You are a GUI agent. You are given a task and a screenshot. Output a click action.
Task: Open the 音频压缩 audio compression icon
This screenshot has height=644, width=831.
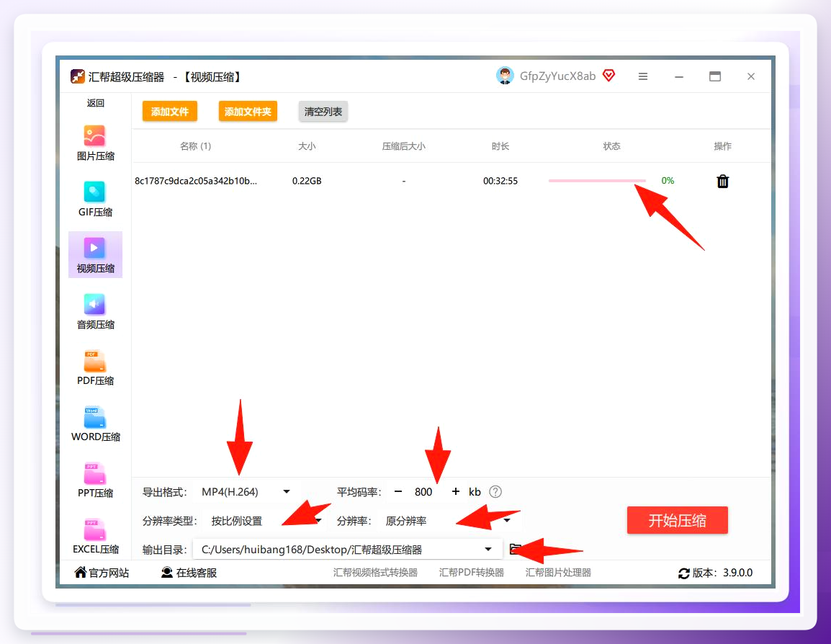pyautogui.click(x=95, y=304)
